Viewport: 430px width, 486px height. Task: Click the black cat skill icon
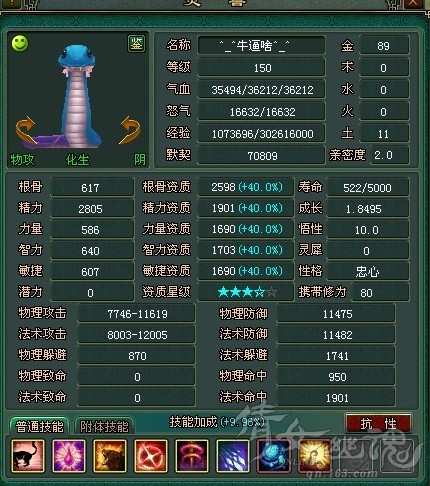tap(28, 456)
